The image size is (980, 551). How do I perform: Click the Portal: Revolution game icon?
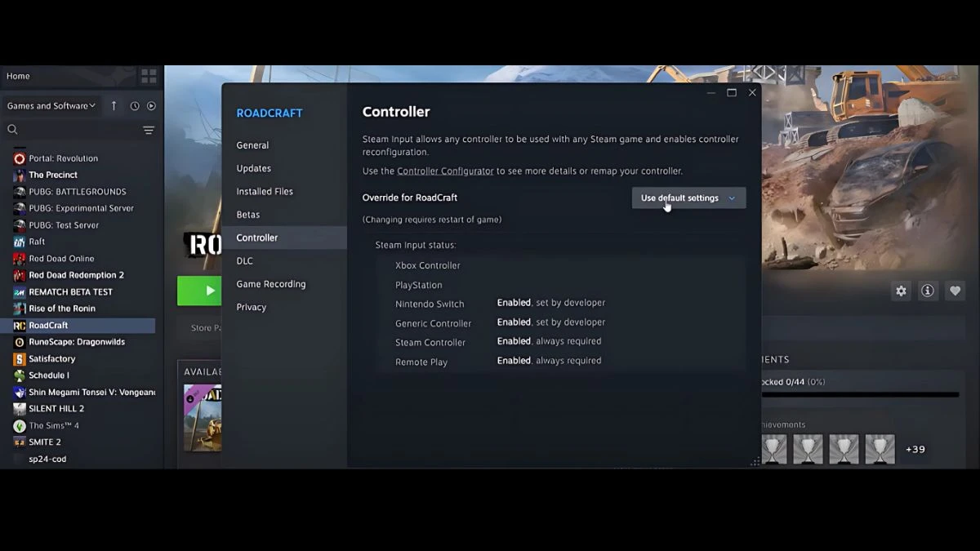(20, 158)
